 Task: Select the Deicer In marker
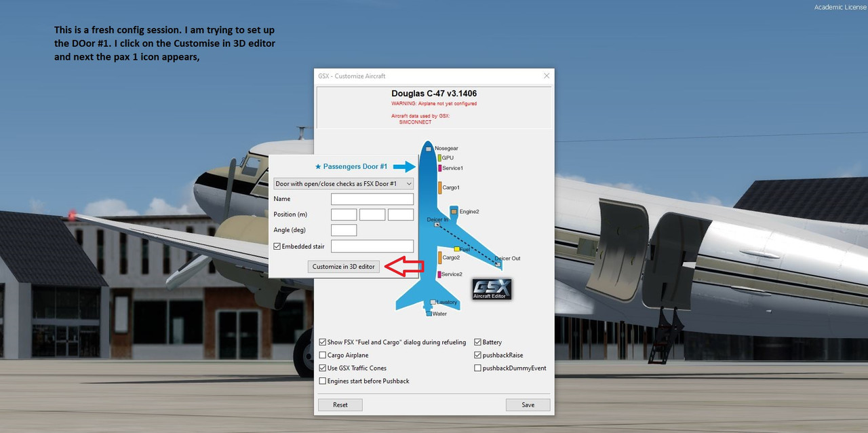(437, 224)
